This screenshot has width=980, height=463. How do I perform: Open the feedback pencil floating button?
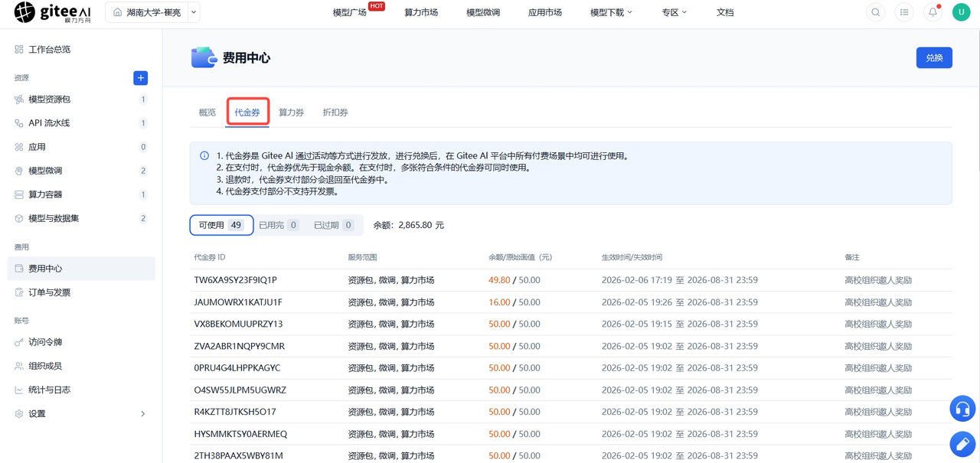[x=962, y=444]
